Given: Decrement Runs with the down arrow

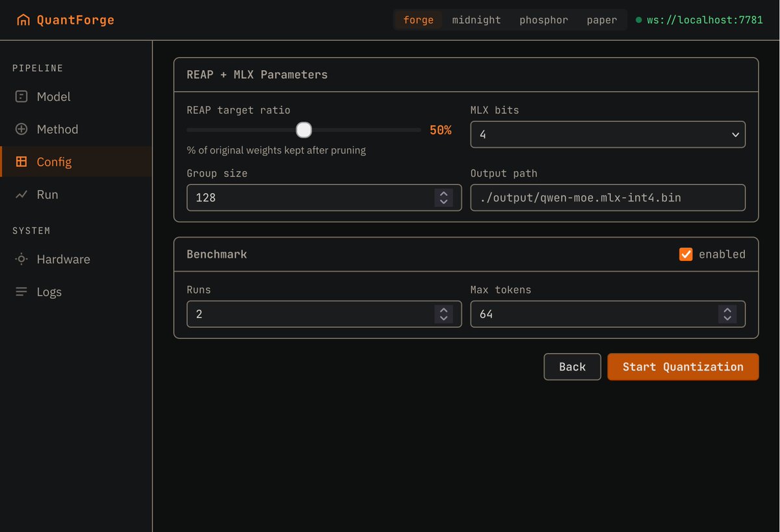Looking at the screenshot, I should [x=443, y=319].
